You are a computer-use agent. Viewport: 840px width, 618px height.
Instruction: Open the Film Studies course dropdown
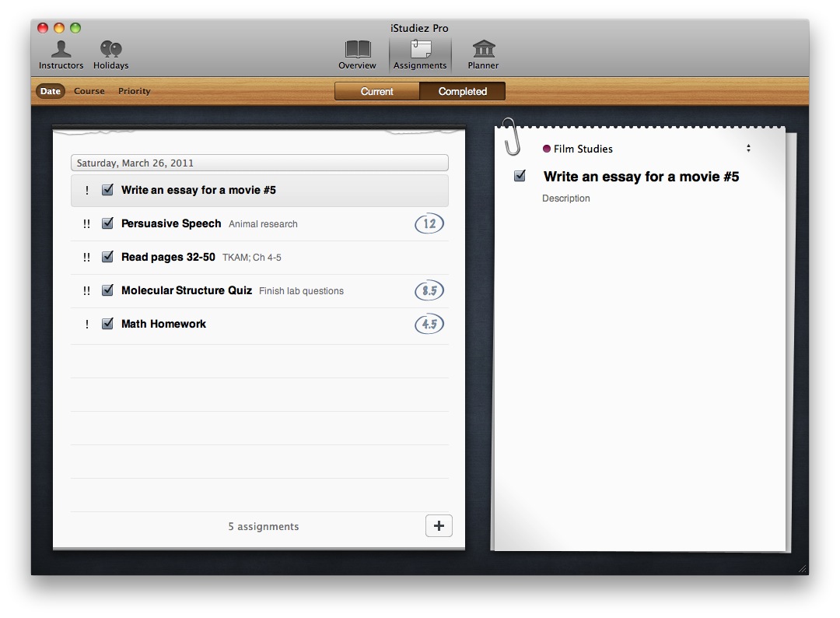583,149
